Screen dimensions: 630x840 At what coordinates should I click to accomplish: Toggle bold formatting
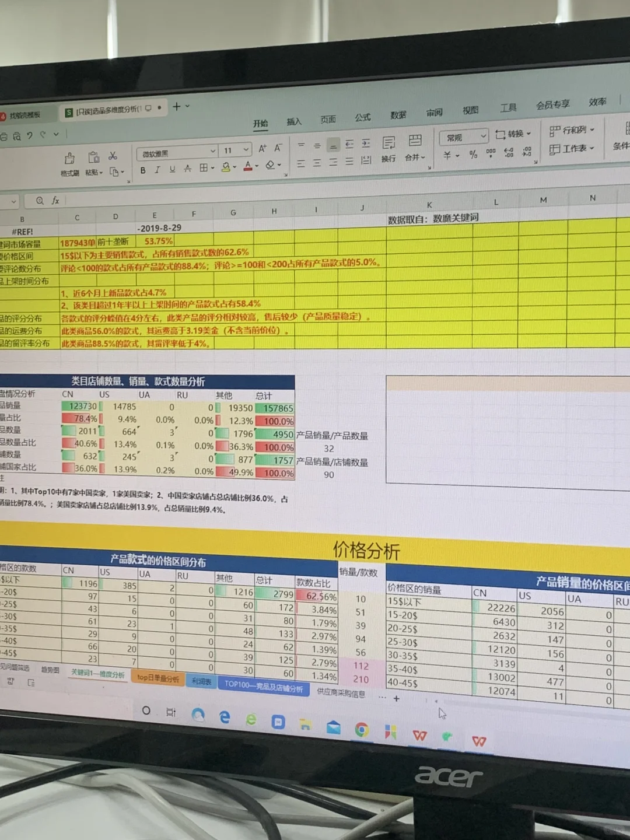tap(143, 170)
